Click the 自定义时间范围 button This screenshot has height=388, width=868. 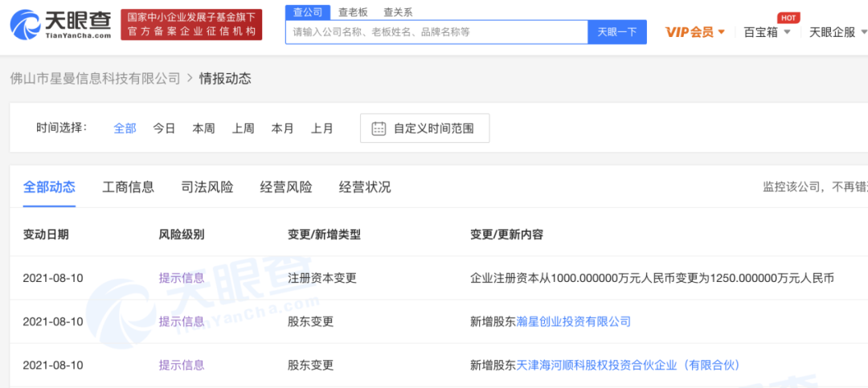click(424, 129)
